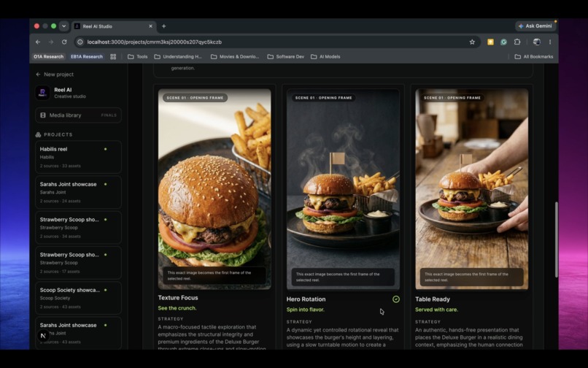The height and width of the screenshot is (368, 588).
Task: Click the 'Served with care.' tagline
Action: (436, 310)
